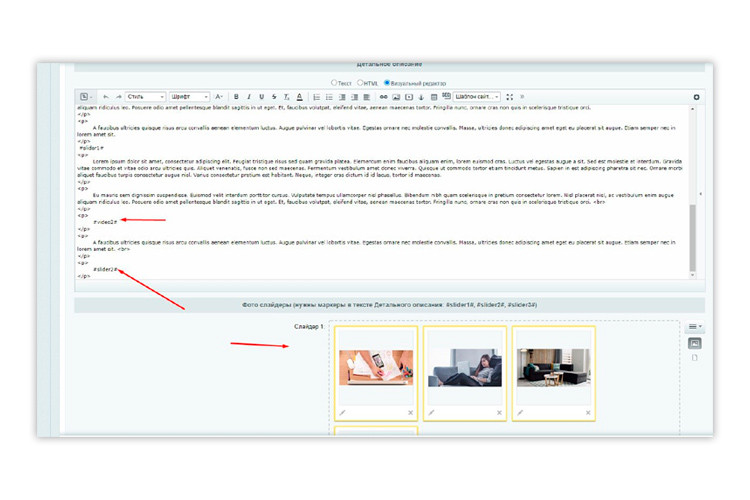Select the Текст radio option
The image size is (750, 500).
pyautogui.click(x=334, y=83)
